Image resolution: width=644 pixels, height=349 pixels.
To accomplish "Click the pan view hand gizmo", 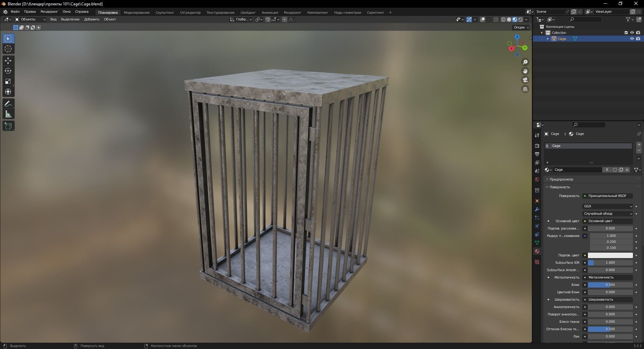I will tap(525, 71).
